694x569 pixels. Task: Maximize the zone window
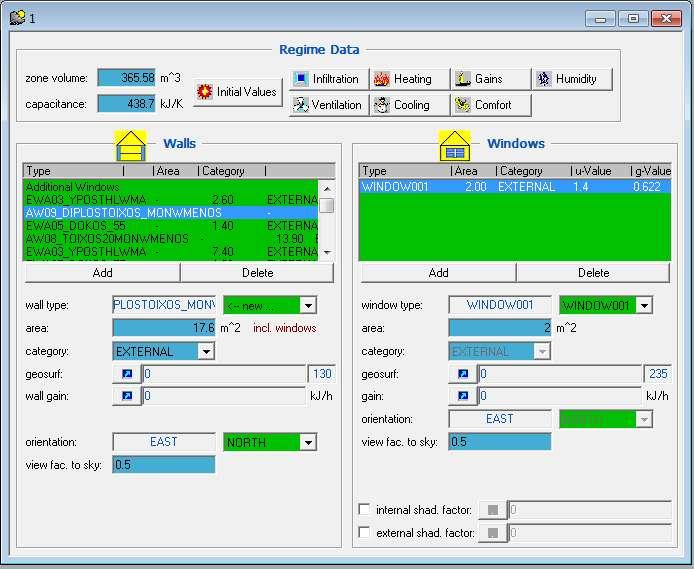pos(633,19)
